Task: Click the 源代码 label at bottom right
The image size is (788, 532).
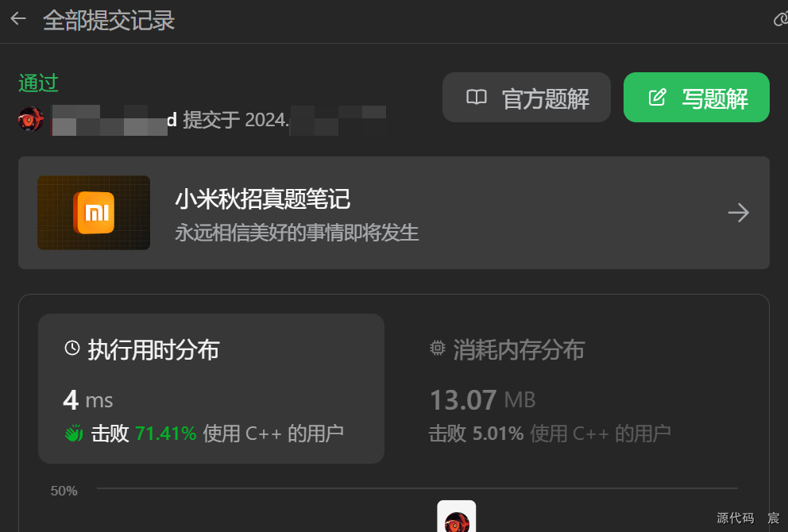Action: [x=736, y=518]
